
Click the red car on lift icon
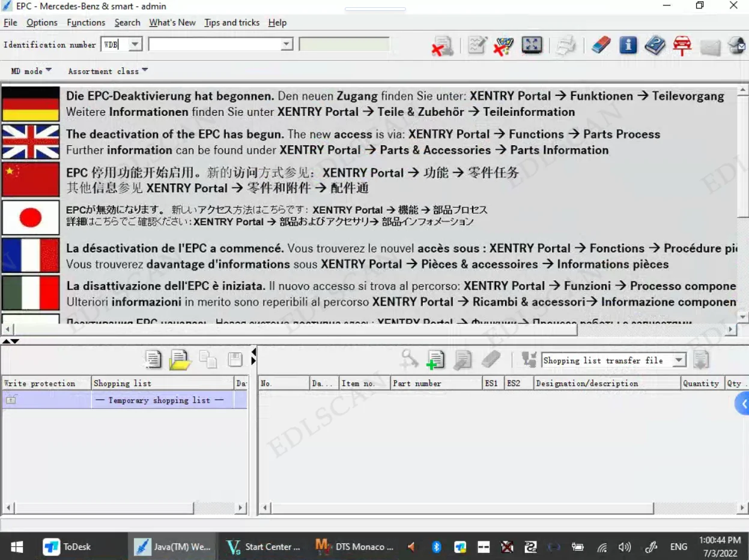[682, 46]
